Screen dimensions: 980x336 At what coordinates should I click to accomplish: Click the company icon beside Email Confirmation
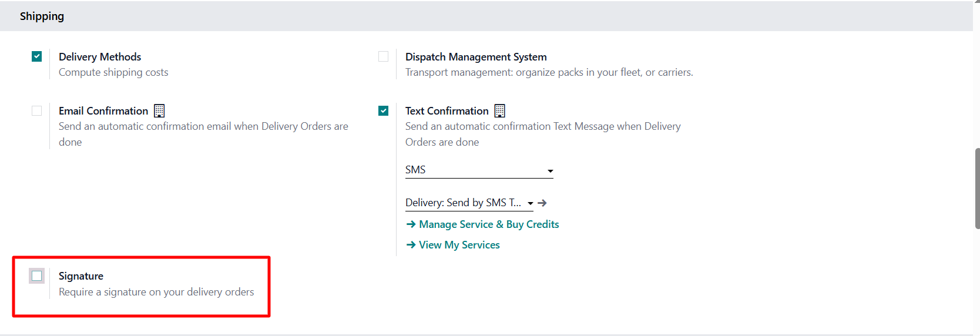(x=159, y=111)
